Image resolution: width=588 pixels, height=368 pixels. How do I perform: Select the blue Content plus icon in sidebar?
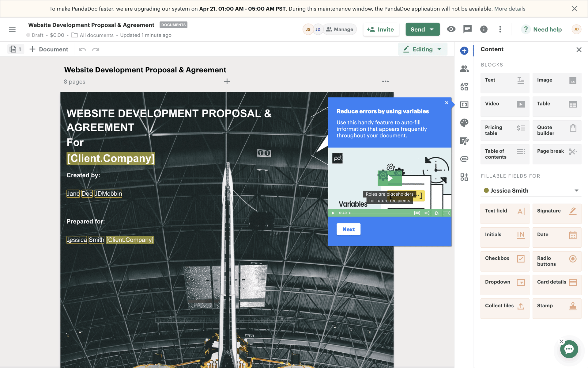click(x=464, y=51)
